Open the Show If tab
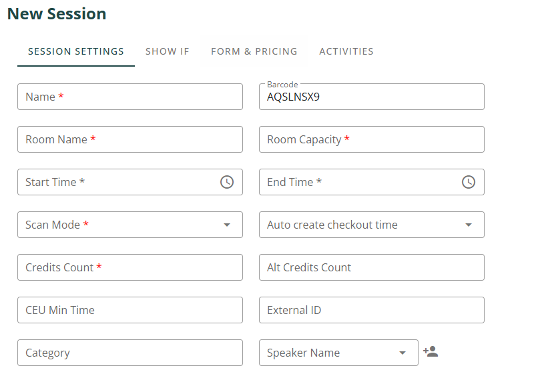This screenshot has height=380, width=540. [167, 52]
